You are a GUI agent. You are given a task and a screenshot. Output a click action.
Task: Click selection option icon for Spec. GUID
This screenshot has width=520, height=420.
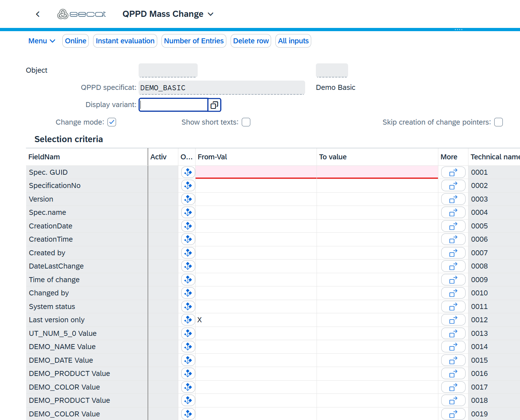point(188,172)
